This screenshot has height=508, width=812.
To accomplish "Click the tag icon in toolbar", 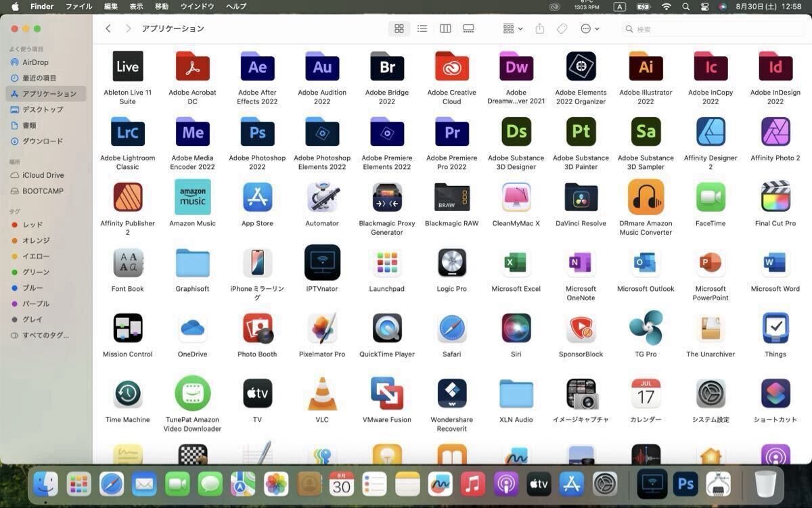I will pos(562,29).
